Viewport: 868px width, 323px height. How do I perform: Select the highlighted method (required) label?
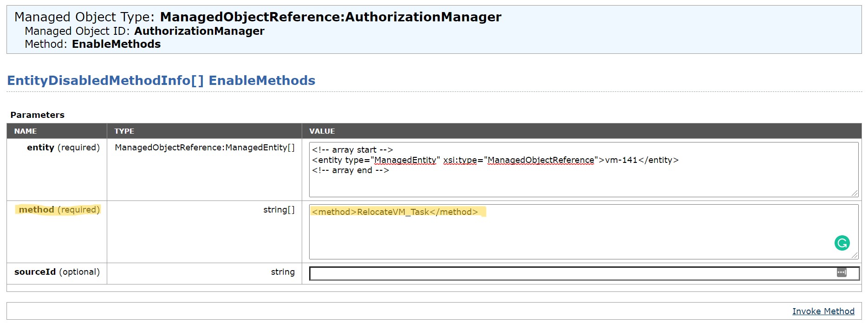[59, 210]
